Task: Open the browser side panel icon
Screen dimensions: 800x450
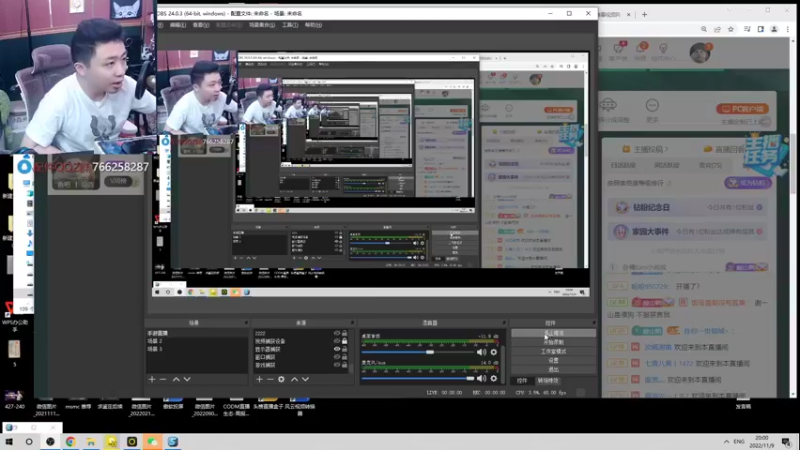Action: tap(761, 30)
